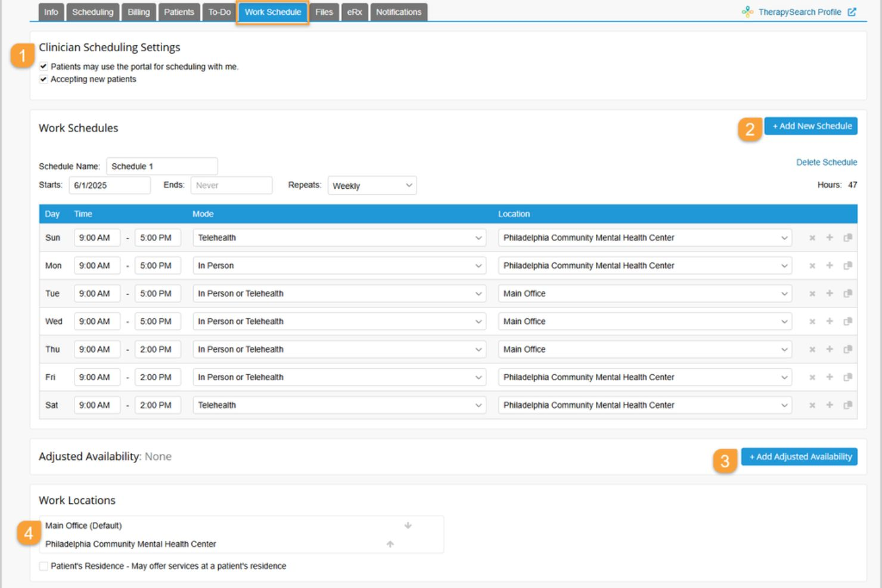Add a time block to Sun row

coord(829,238)
